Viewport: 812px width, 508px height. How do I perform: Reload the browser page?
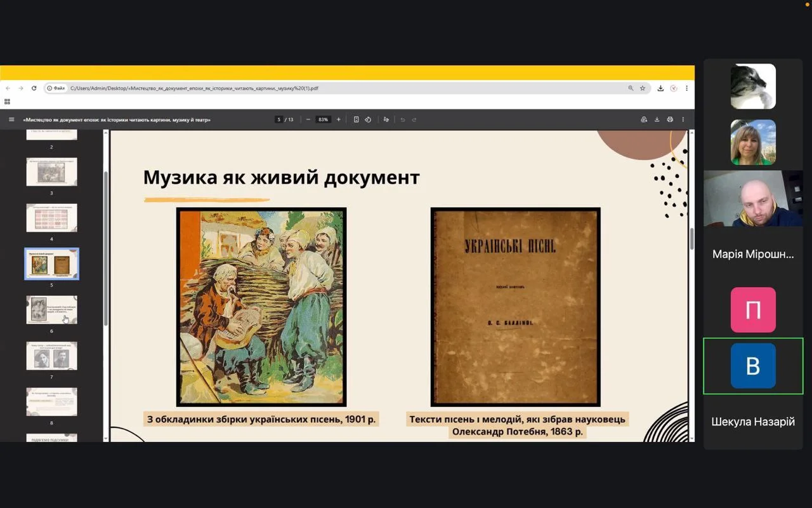click(x=34, y=88)
